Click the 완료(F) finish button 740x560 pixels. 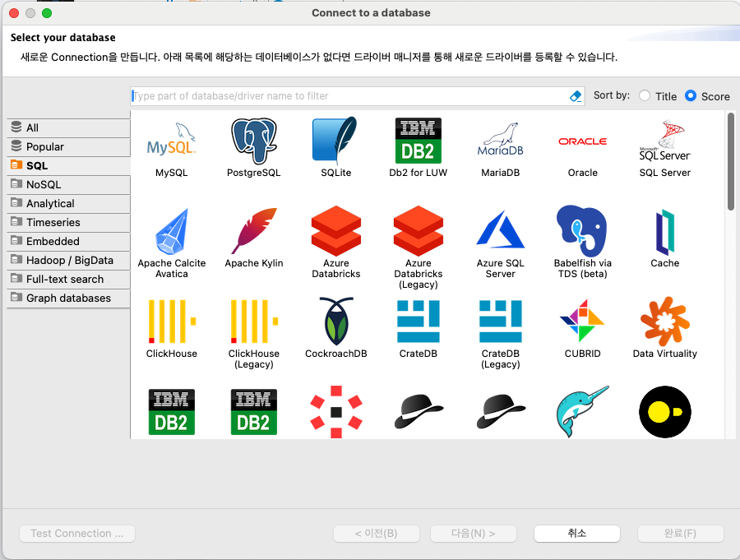click(681, 534)
